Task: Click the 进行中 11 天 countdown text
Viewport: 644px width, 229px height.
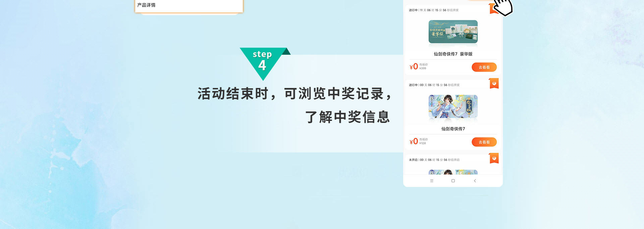Action: click(434, 10)
